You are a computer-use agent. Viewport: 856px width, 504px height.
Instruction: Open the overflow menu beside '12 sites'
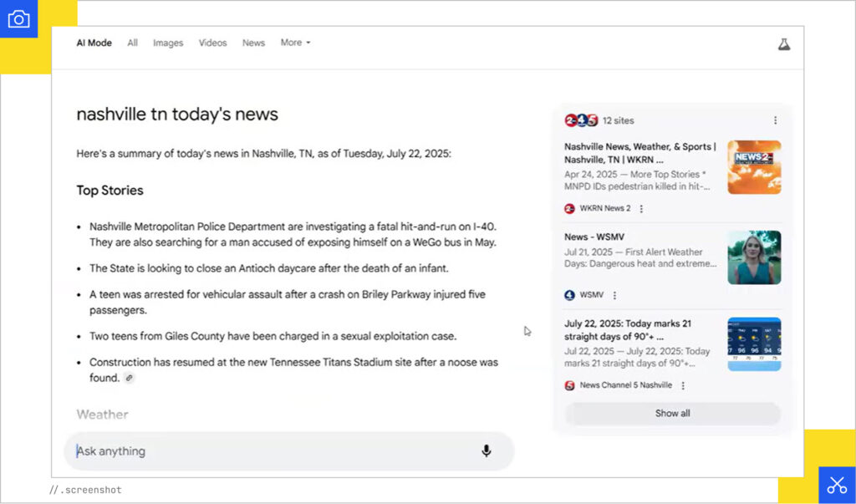(x=775, y=120)
